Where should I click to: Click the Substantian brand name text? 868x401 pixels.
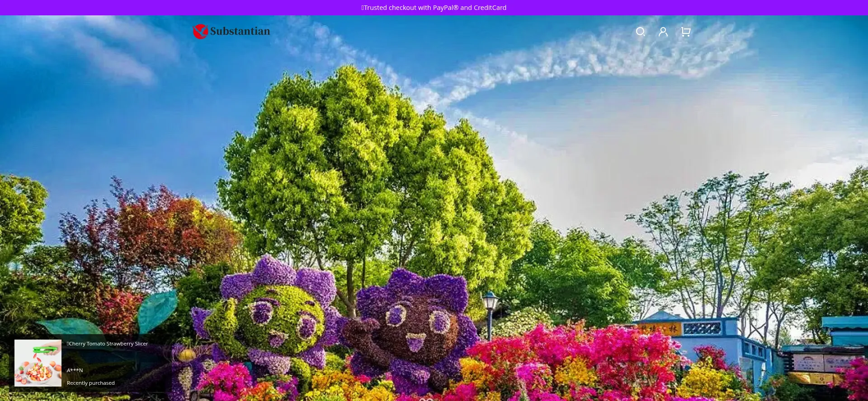[x=240, y=31]
